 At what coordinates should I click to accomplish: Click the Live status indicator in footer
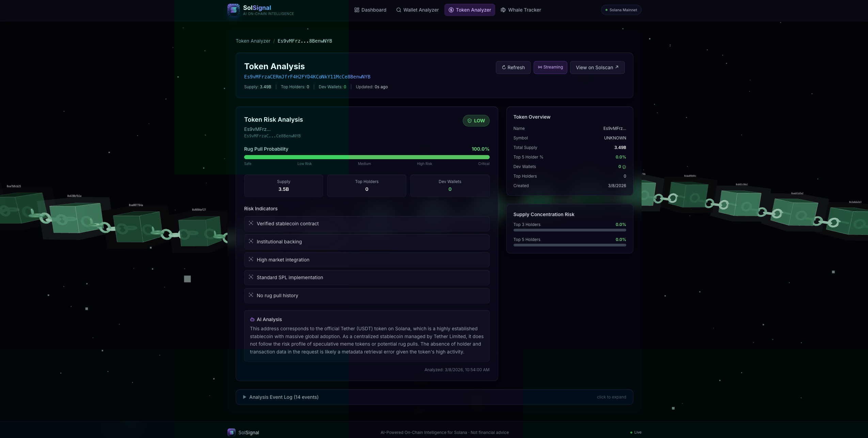[635, 432]
